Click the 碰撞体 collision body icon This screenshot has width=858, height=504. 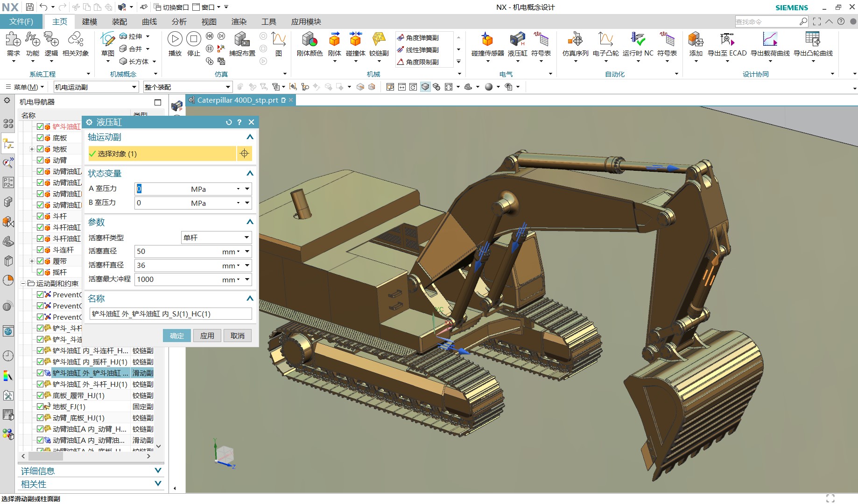click(356, 39)
